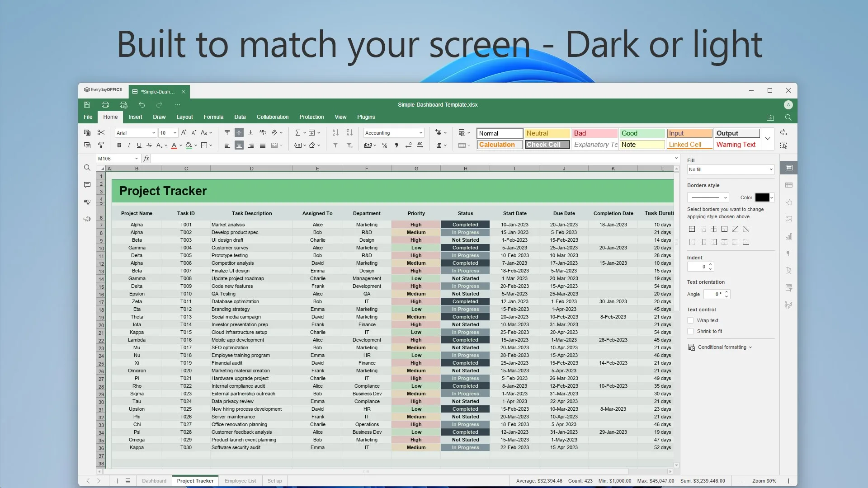The width and height of the screenshot is (868, 488).
Task: Click Increase decimal icon
Action: (420, 145)
